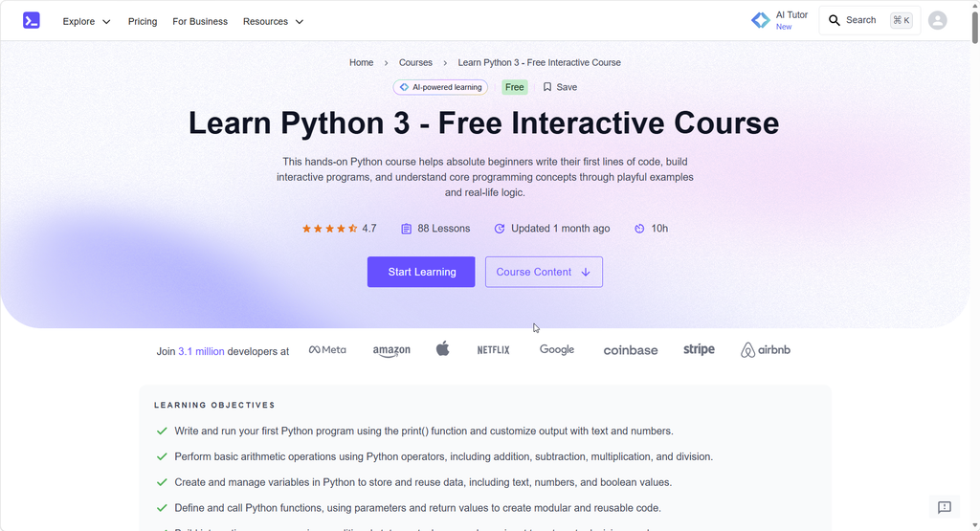Click objective about Python functions
The height and width of the screenshot is (531, 980).
417,508
